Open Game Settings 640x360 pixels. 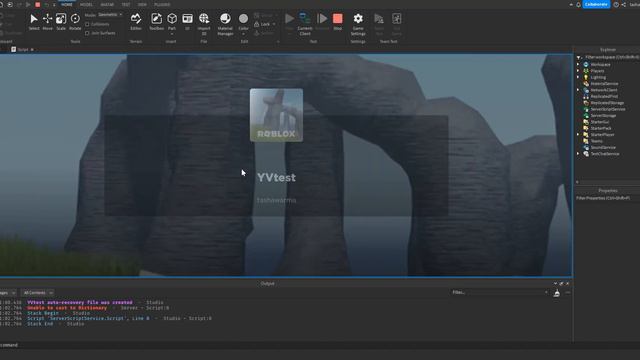(358, 24)
